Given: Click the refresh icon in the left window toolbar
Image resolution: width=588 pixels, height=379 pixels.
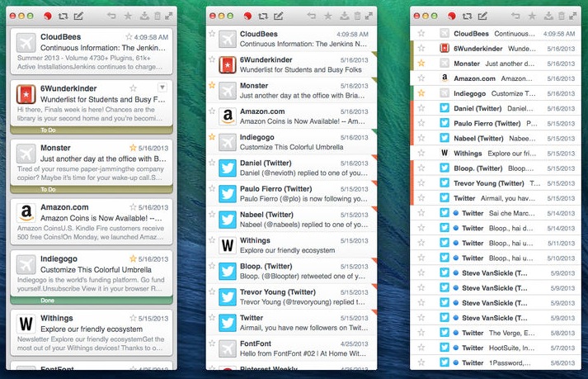Looking at the screenshot, I should 63,16.
